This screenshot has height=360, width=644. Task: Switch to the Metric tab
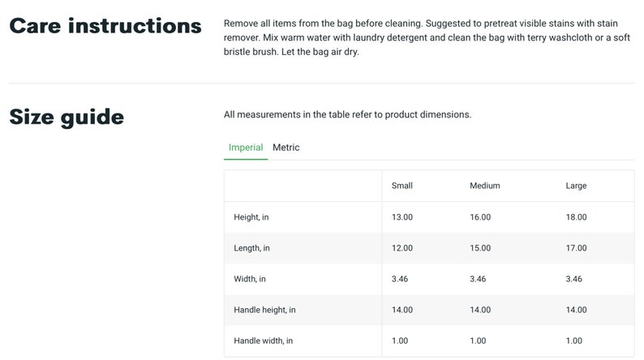point(286,148)
